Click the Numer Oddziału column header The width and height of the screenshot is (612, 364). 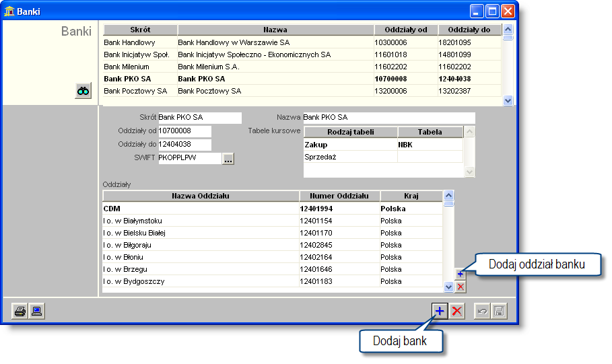339,196
